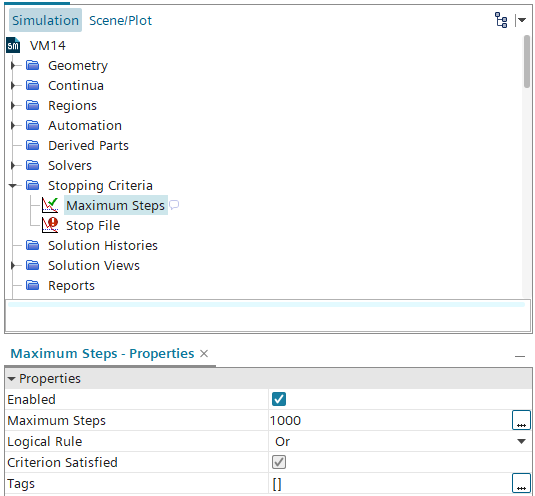Image resolution: width=535 pixels, height=496 pixels.
Task: Select the Solution Histories label
Action: pyautogui.click(x=103, y=246)
